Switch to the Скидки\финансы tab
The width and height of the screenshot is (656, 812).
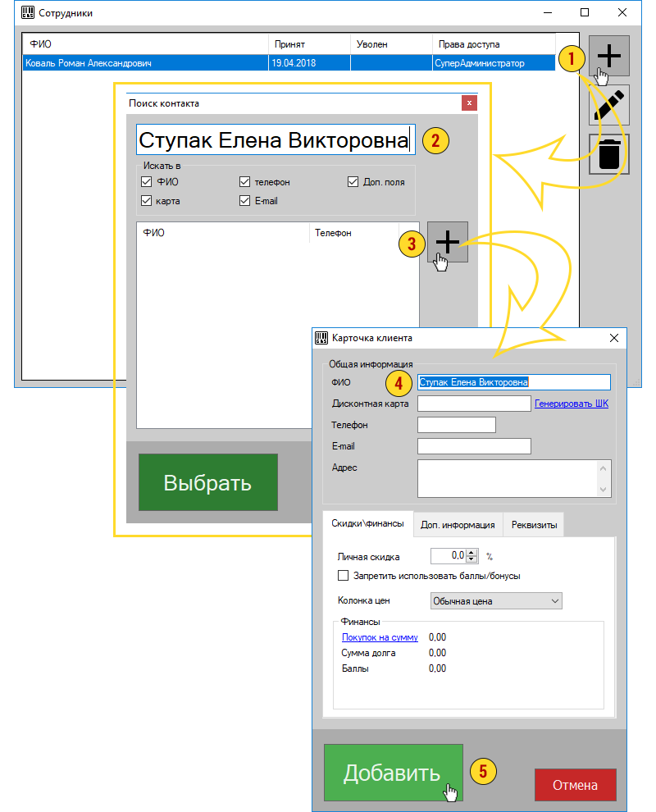[367, 523]
